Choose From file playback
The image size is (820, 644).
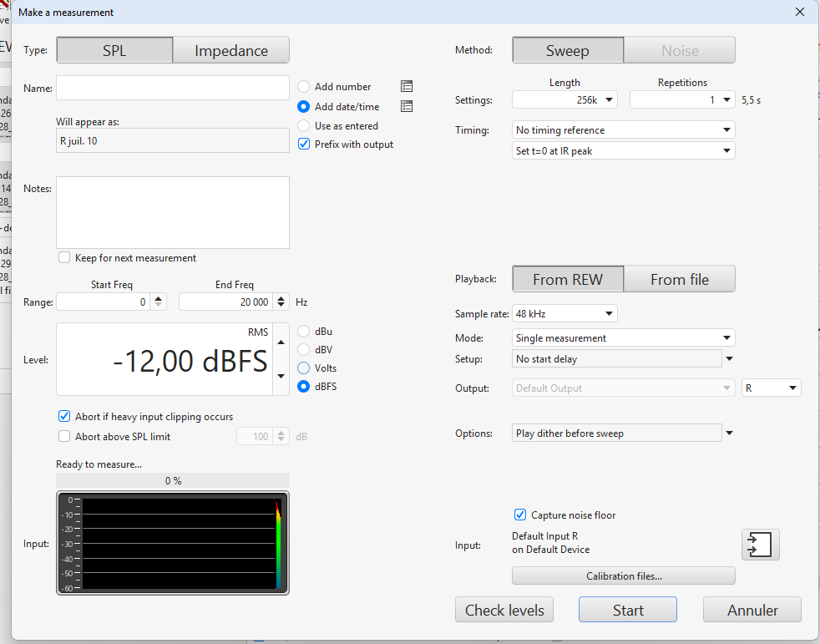(680, 279)
